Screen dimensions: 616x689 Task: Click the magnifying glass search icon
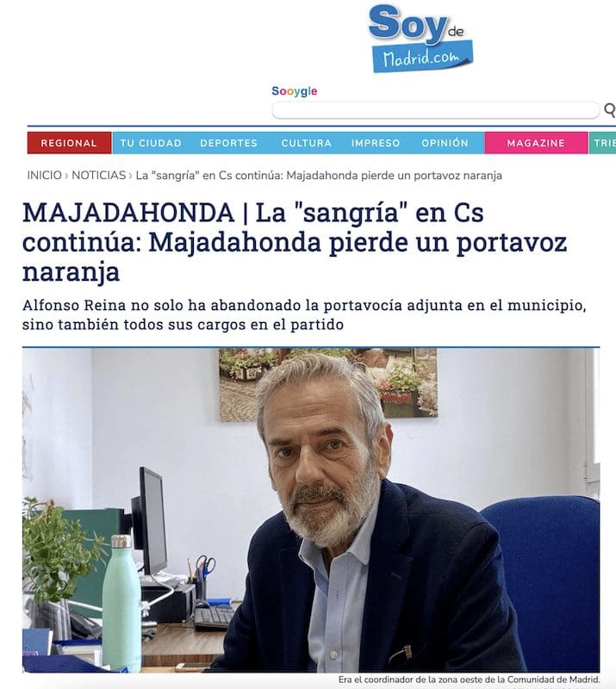(610, 110)
